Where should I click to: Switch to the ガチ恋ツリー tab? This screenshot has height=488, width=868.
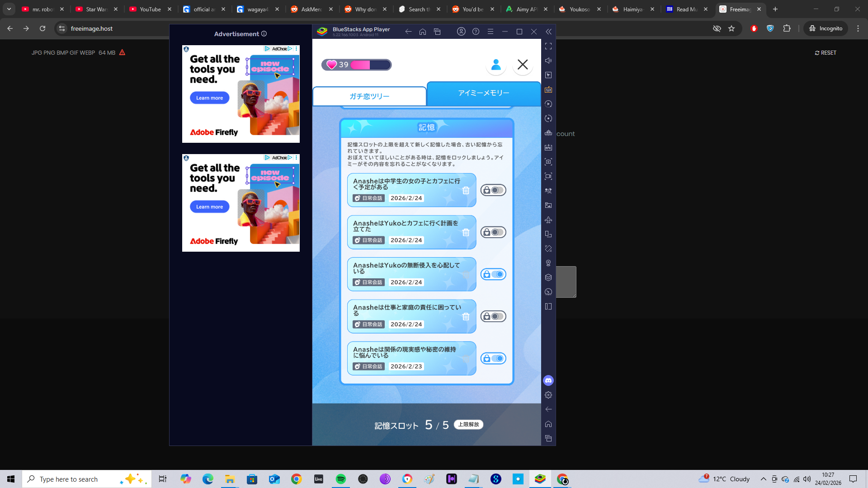(x=369, y=96)
